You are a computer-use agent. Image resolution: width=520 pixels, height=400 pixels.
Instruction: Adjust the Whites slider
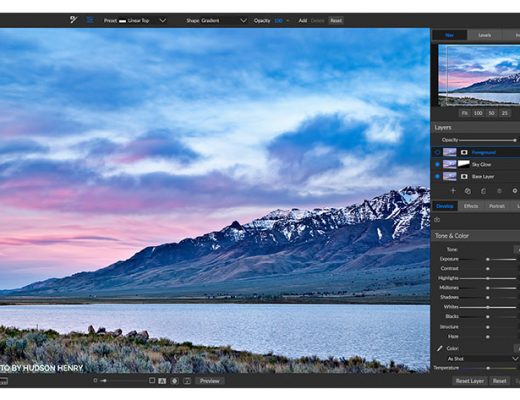point(488,307)
